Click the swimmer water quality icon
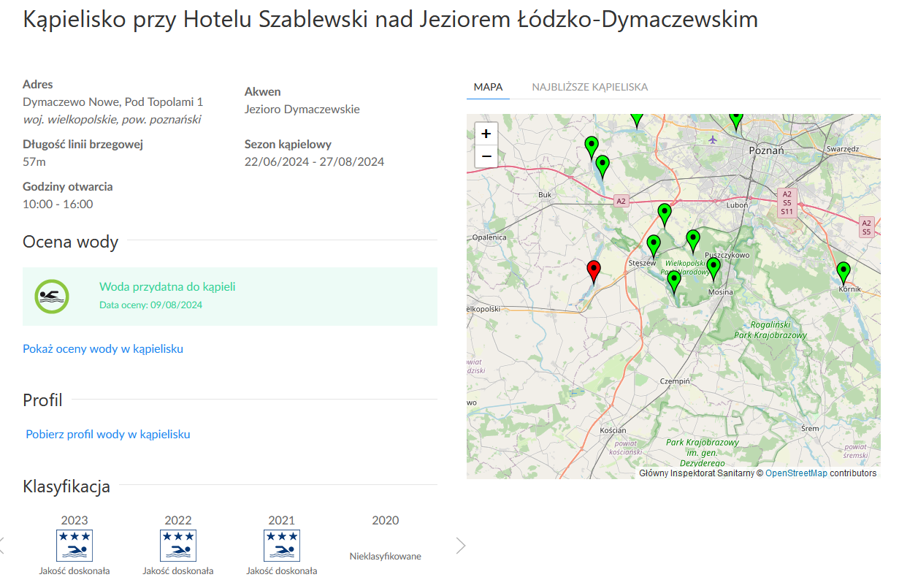This screenshot has width=899, height=588. (x=52, y=297)
